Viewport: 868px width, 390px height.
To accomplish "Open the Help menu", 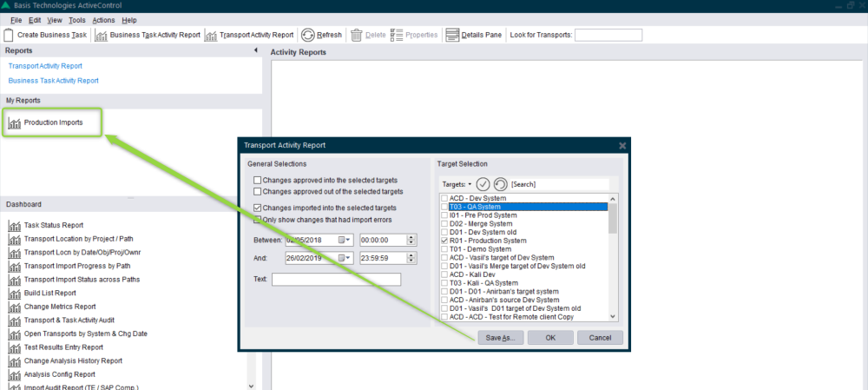I will pos(129,20).
